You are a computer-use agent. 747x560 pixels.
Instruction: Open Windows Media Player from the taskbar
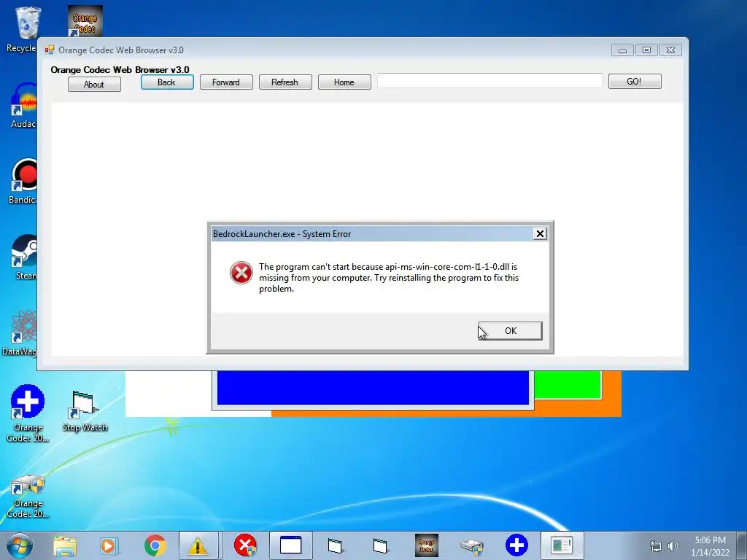(109, 545)
